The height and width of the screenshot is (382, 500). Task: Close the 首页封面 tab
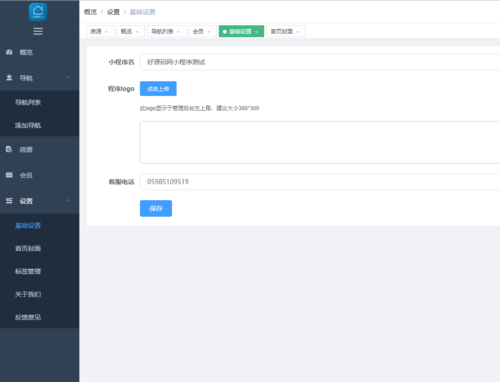[x=298, y=32]
